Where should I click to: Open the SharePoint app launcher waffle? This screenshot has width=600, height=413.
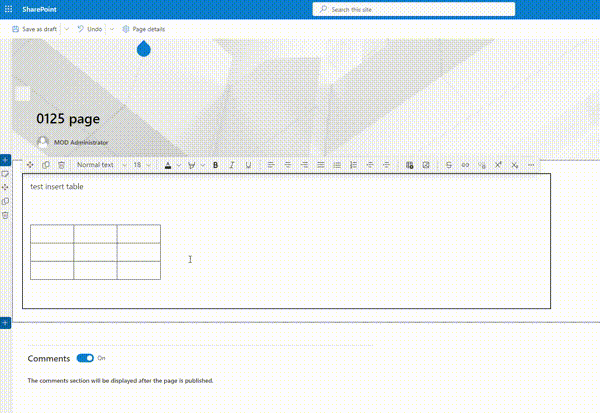click(x=8, y=9)
